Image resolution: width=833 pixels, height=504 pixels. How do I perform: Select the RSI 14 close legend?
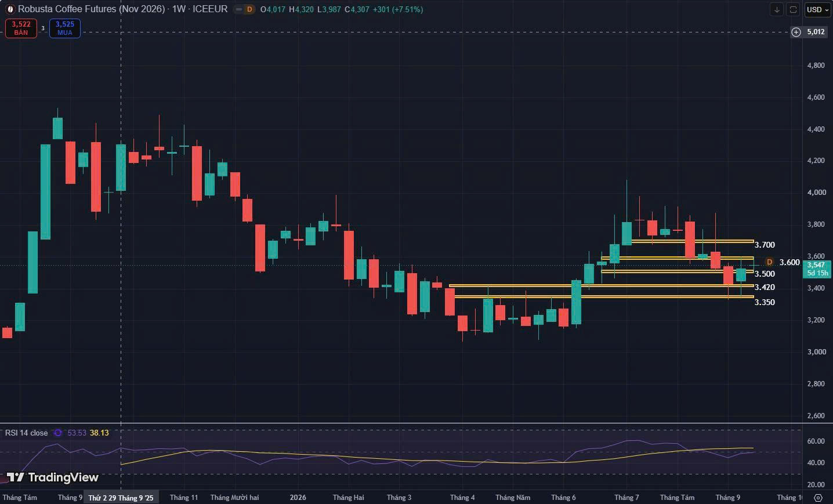click(x=27, y=433)
